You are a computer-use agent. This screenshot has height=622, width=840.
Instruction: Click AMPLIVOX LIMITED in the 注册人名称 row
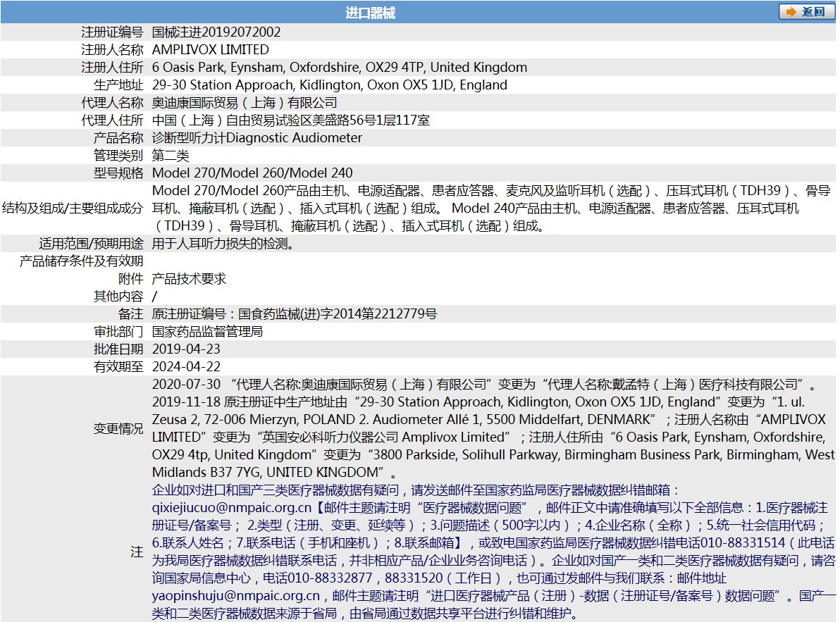point(211,50)
